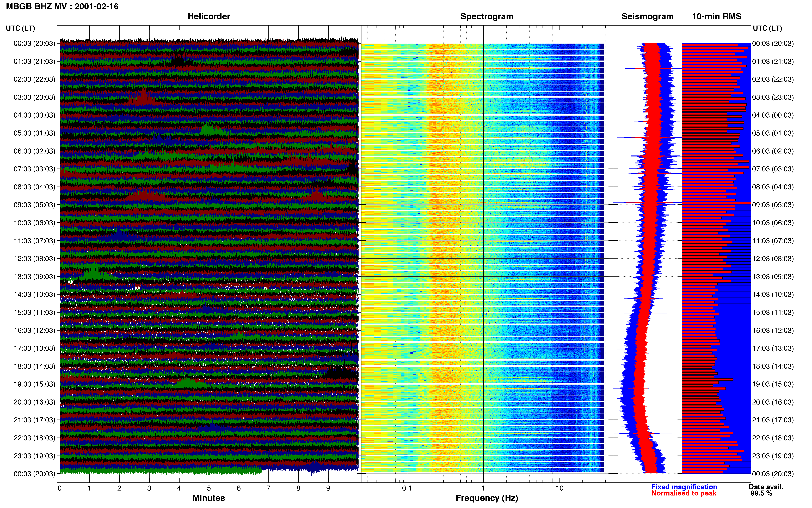Viewport: 812px width, 508px height.
Task: Pick '16:03 (12:03)' beside the RMS panel
Action: tap(773, 330)
